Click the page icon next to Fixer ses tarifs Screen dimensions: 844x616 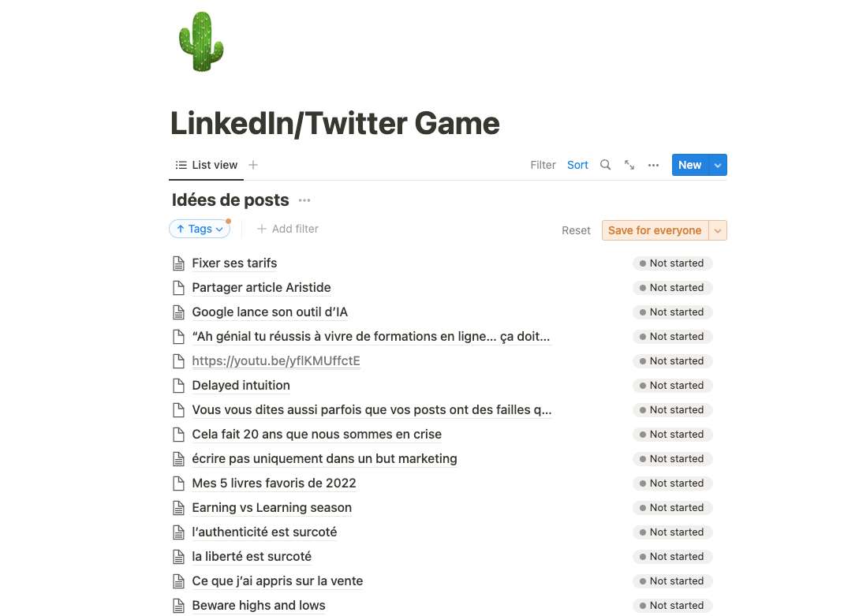[x=178, y=263]
